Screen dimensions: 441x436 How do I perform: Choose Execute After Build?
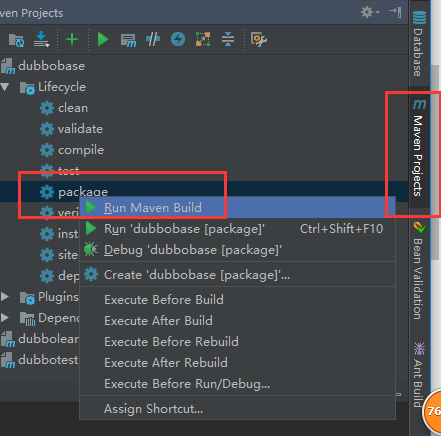pos(237,321)
